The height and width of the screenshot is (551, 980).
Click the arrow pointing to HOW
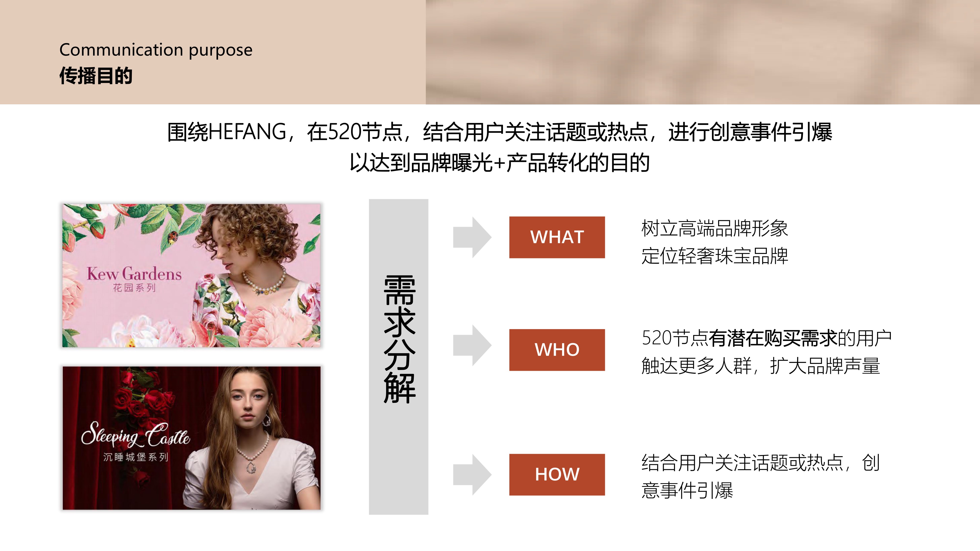472,475
